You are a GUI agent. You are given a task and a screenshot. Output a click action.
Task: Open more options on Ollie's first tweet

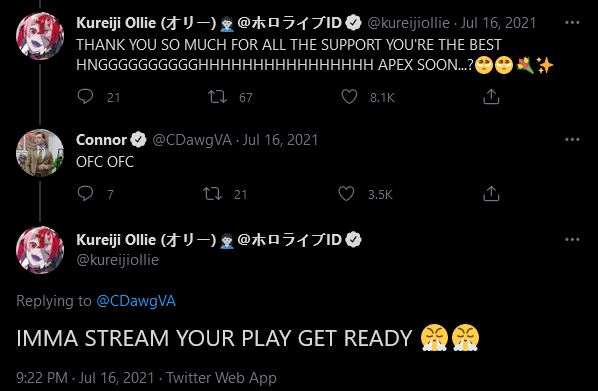pyautogui.click(x=572, y=23)
